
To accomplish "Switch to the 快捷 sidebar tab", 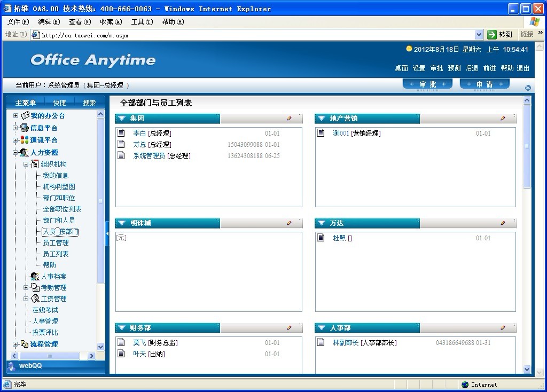I will click(59, 103).
